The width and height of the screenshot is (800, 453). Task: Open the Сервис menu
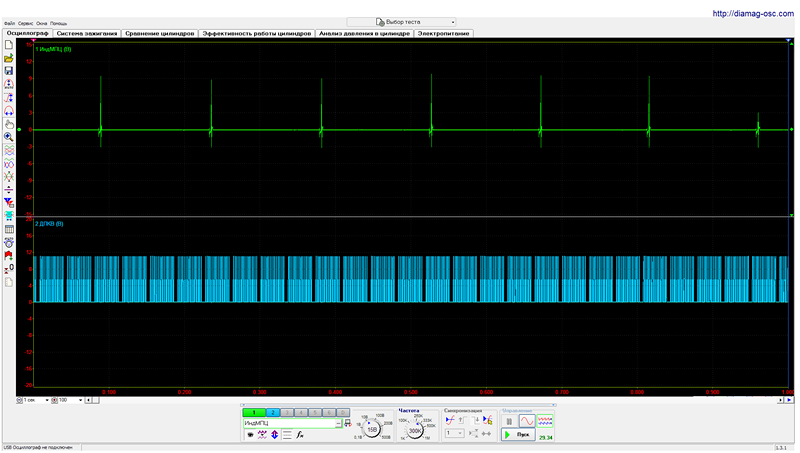pos(26,23)
